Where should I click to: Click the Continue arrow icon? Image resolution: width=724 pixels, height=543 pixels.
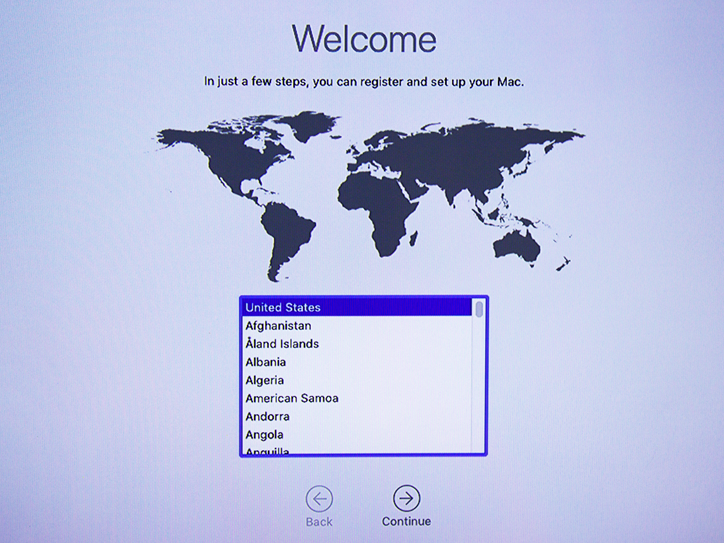[406, 498]
